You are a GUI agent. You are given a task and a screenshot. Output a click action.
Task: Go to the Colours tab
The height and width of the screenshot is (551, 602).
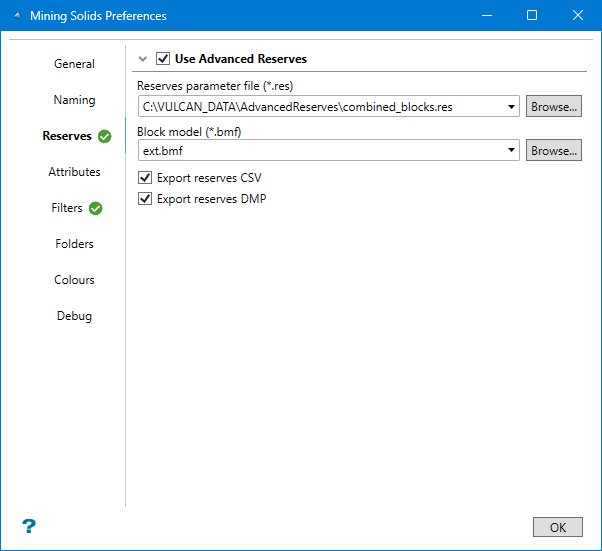74,280
